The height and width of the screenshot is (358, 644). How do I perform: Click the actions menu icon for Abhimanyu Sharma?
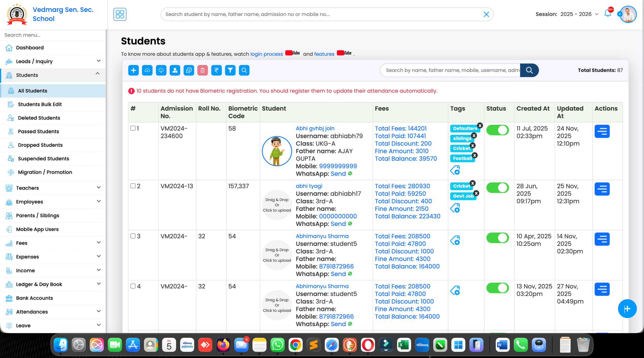(x=602, y=239)
